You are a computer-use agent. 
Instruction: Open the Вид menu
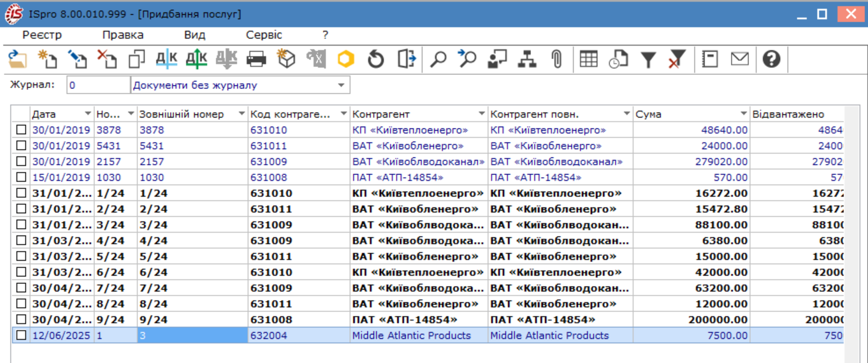coord(195,35)
